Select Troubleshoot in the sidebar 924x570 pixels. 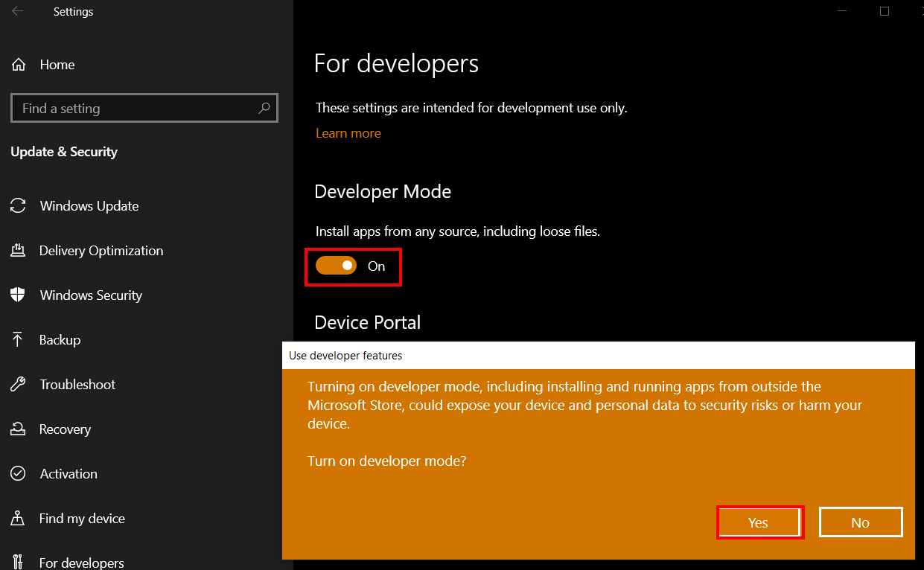pos(77,385)
